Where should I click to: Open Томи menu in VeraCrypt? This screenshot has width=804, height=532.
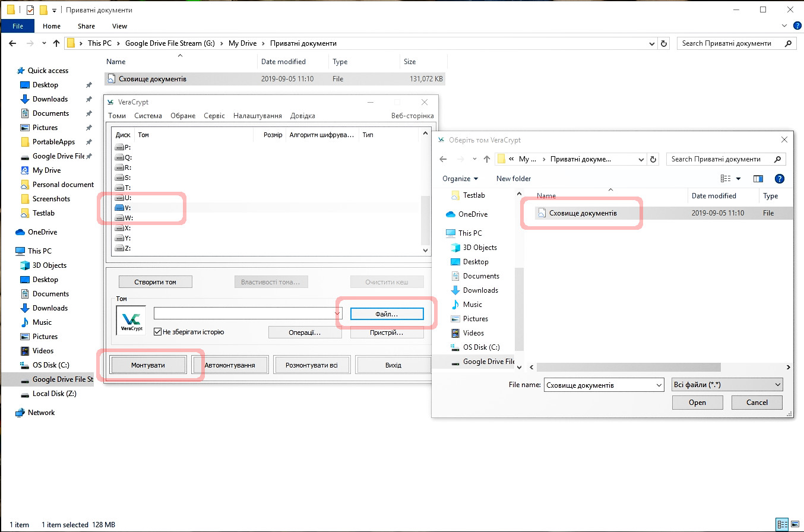tap(117, 116)
